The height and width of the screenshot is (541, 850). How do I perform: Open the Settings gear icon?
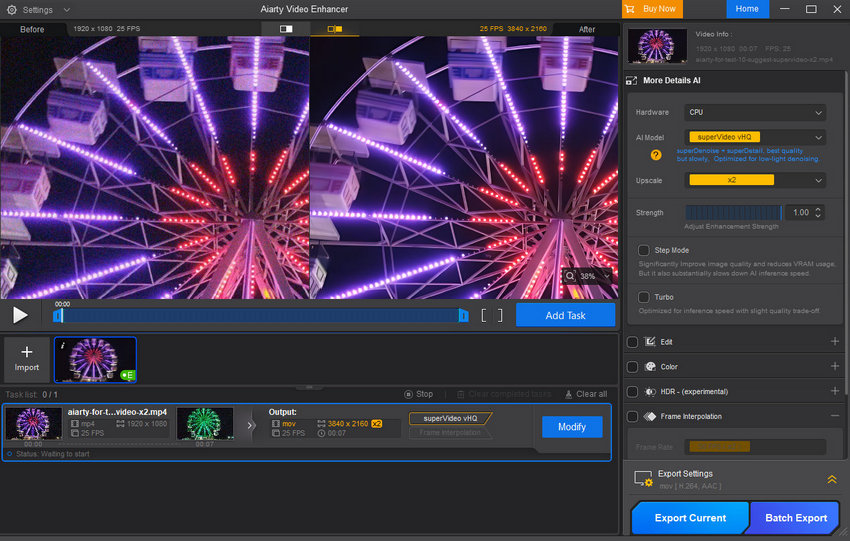tap(11, 10)
